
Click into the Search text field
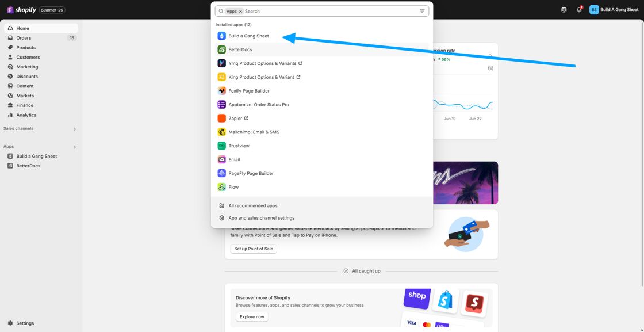pyautogui.click(x=331, y=11)
